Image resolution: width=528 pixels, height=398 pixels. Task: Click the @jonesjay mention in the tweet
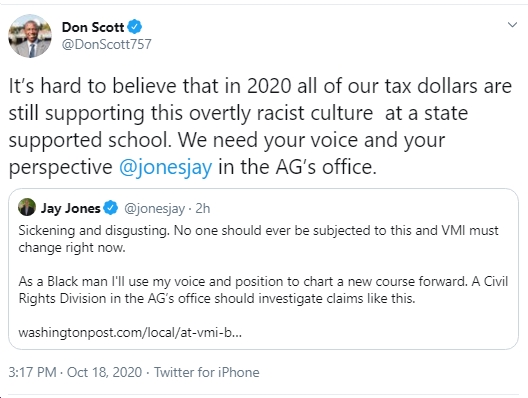coord(166,167)
